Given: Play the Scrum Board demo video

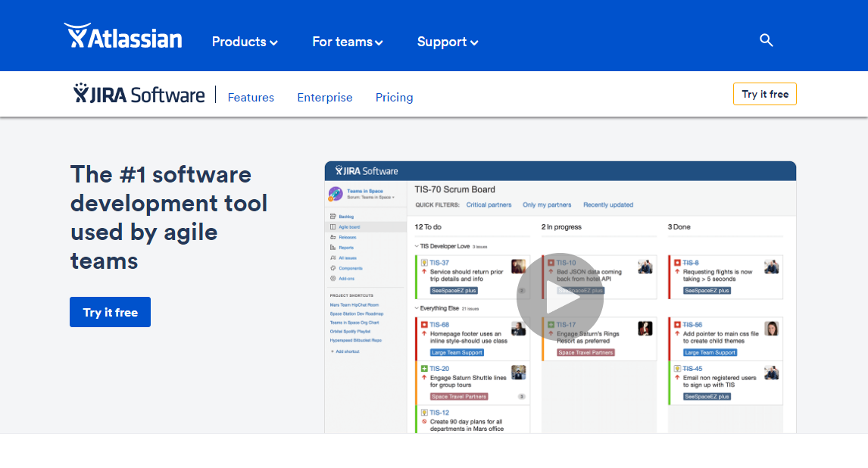Looking at the screenshot, I should click(560, 296).
